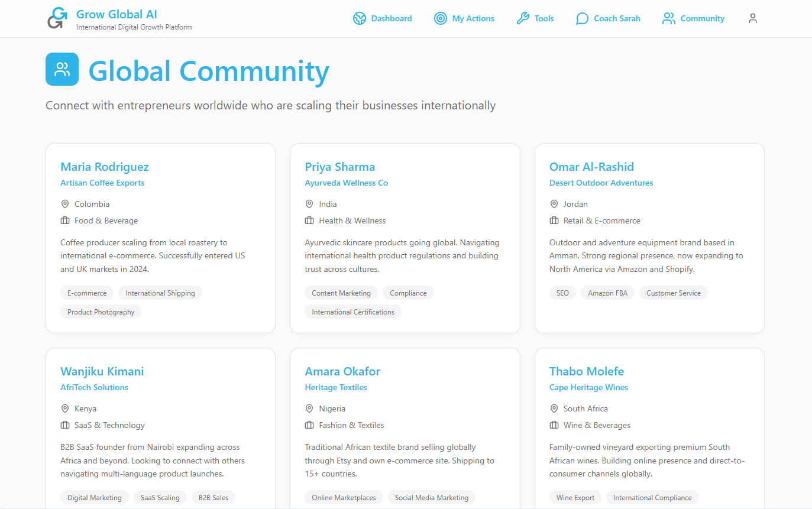The image size is (812, 509).
Task: Click briefcase icon next to Retail & E-commerce
Action: tap(554, 221)
